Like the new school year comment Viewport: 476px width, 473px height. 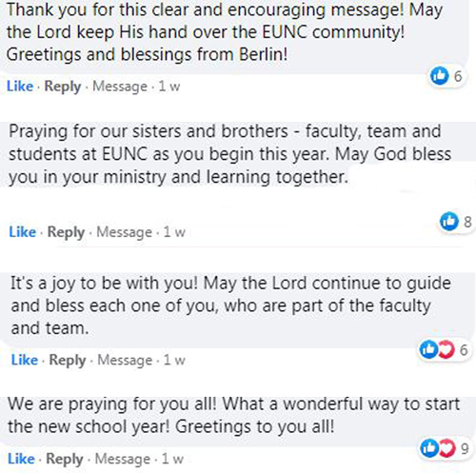[x=21, y=459]
